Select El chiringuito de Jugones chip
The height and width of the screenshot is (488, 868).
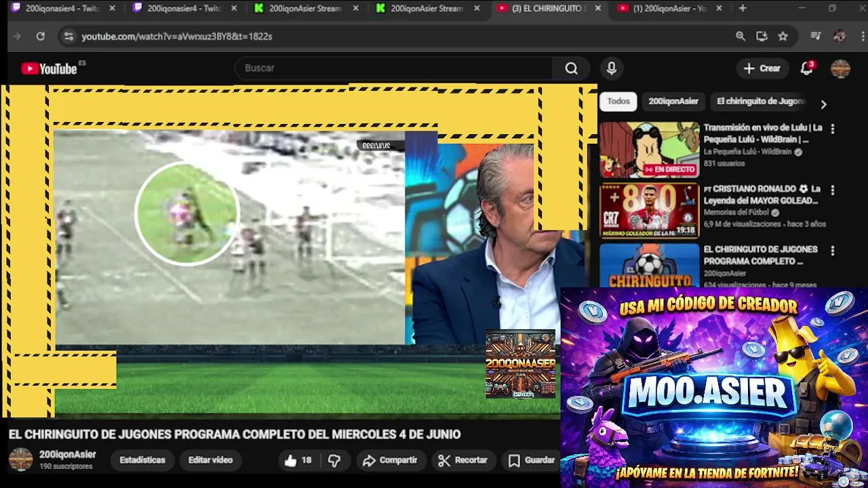click(x=759, y=101)
